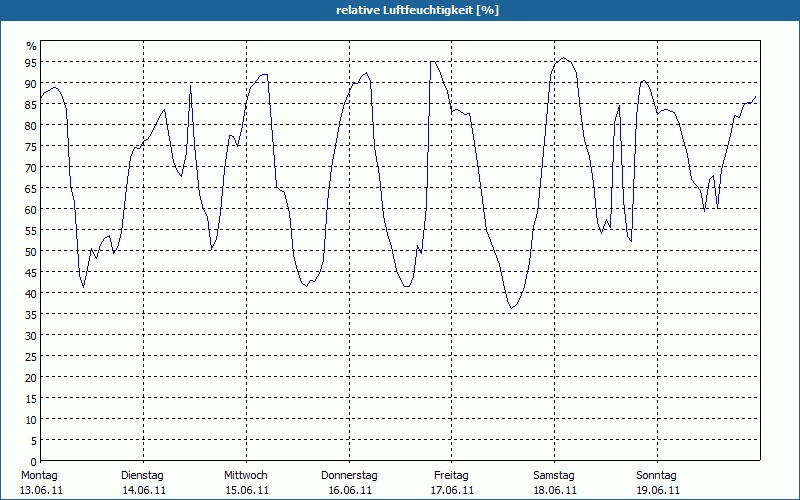Screen dimensions: 800x500
Task: Select the Dienstag day label
Action: tap(142, 475)
